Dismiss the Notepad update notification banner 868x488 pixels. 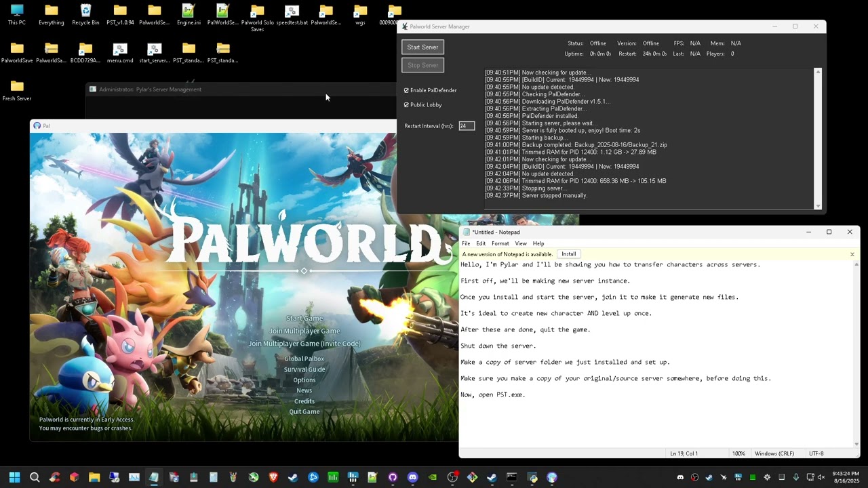(x=852, y=254)
